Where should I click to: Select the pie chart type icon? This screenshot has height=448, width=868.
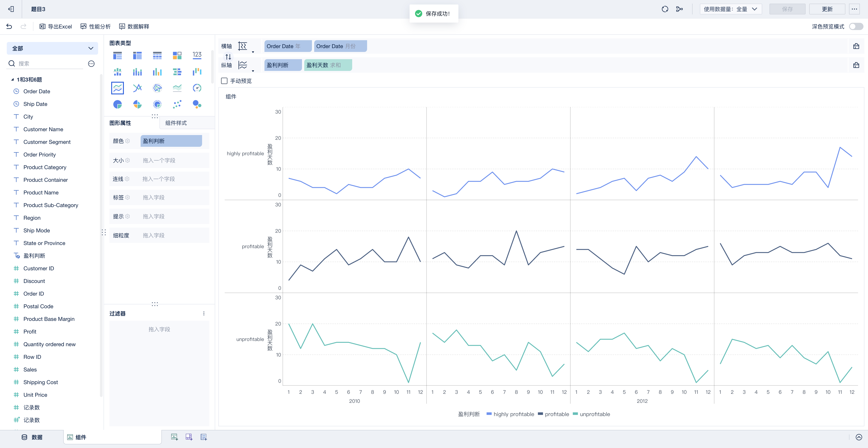tap(117, 104)
